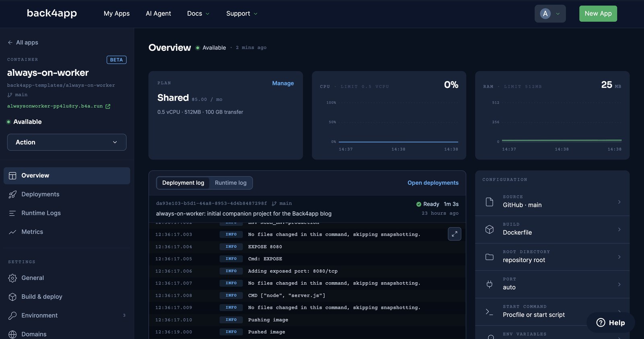Click the Root Directory folder icon

(x=489, y=257)
